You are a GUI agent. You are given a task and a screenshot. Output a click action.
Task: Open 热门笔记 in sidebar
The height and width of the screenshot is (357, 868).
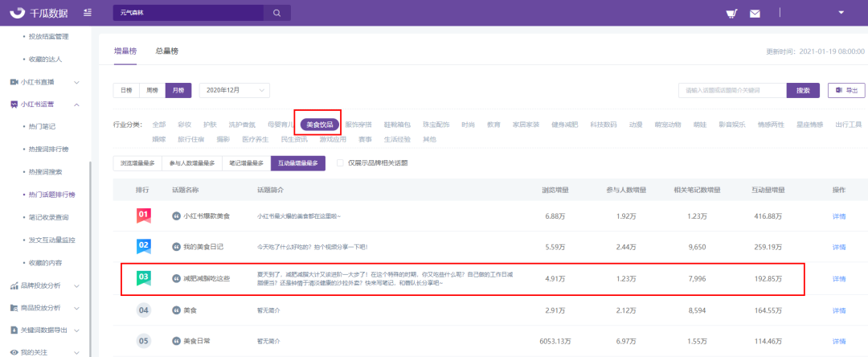[x=42, y=127]
